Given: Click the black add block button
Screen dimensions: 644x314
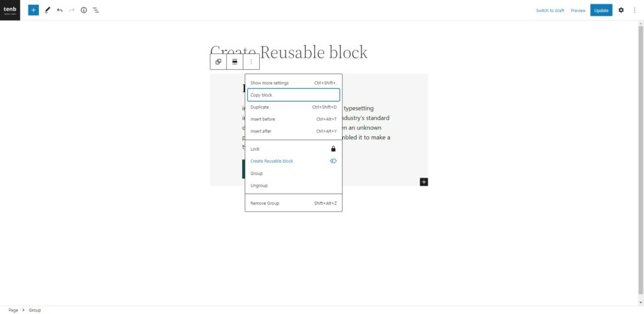Looking at the screenshot, I should (424, 182).
